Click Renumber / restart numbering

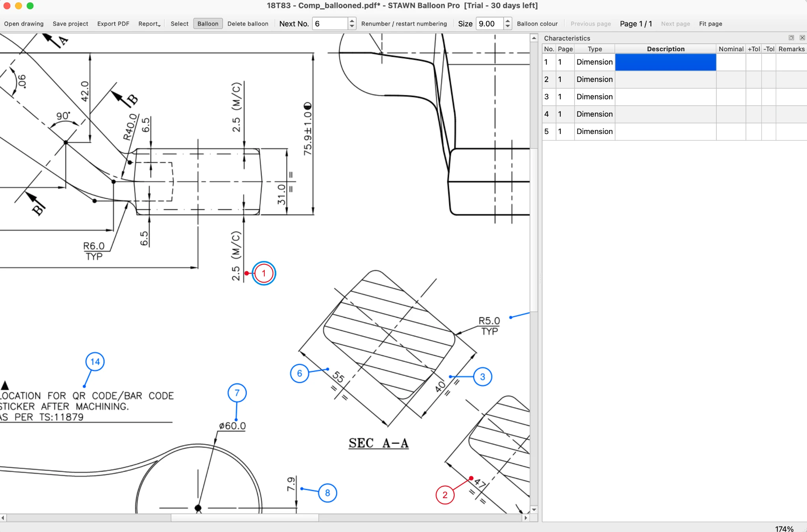tap(404, 24)
